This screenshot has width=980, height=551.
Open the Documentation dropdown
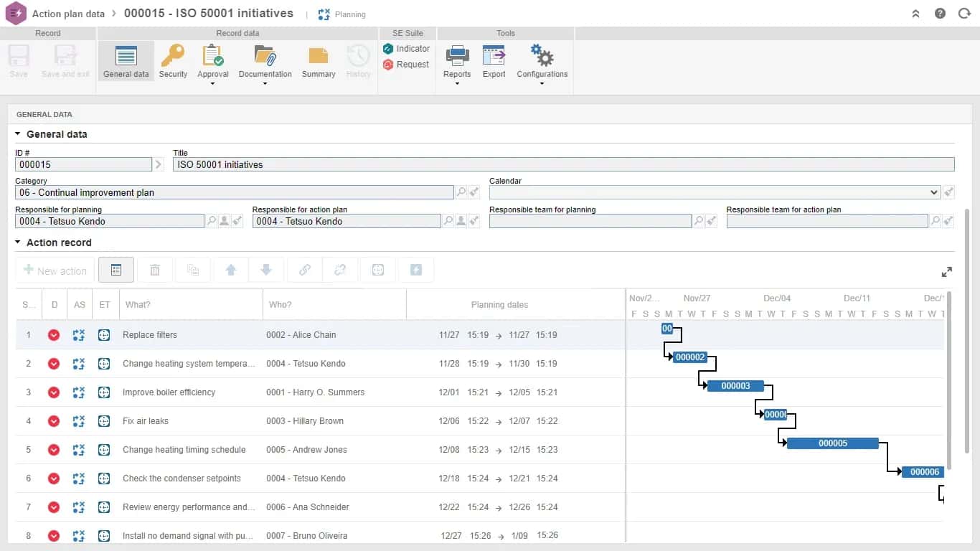click(x=265, y=65)
